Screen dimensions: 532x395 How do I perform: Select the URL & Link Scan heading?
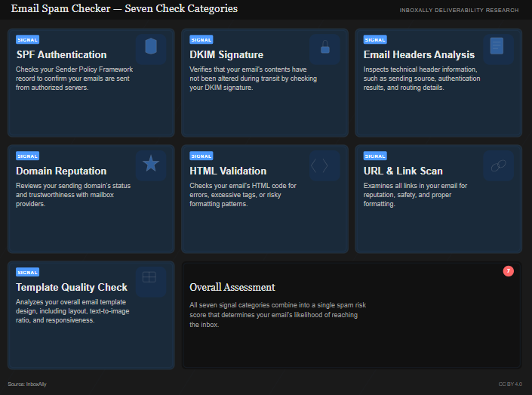pyautogui.click(x=403, y=171)
